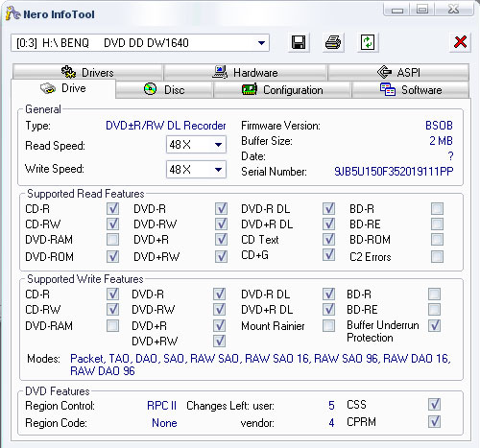Toggle CD-R checkbox in Supported Write Features

(112, 295)
